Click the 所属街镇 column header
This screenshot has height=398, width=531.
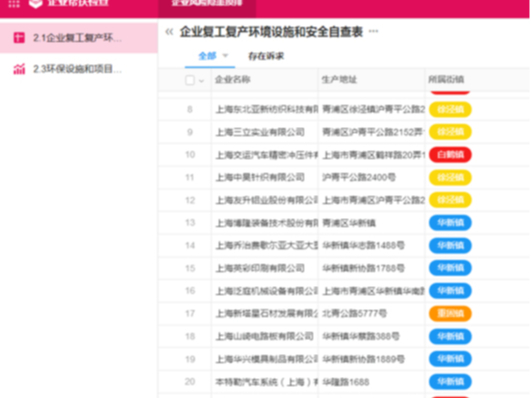[x=446, y=80]
